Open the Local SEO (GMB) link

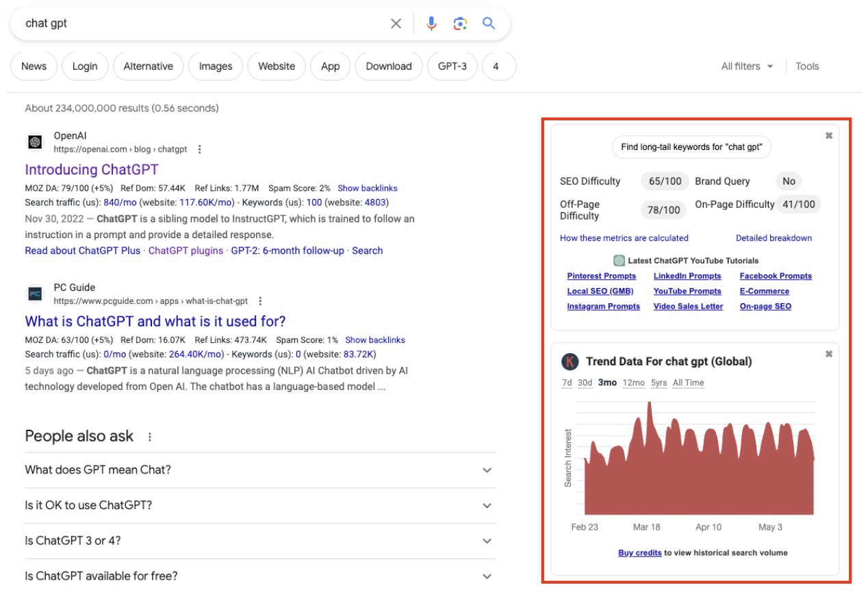(600, 292)
